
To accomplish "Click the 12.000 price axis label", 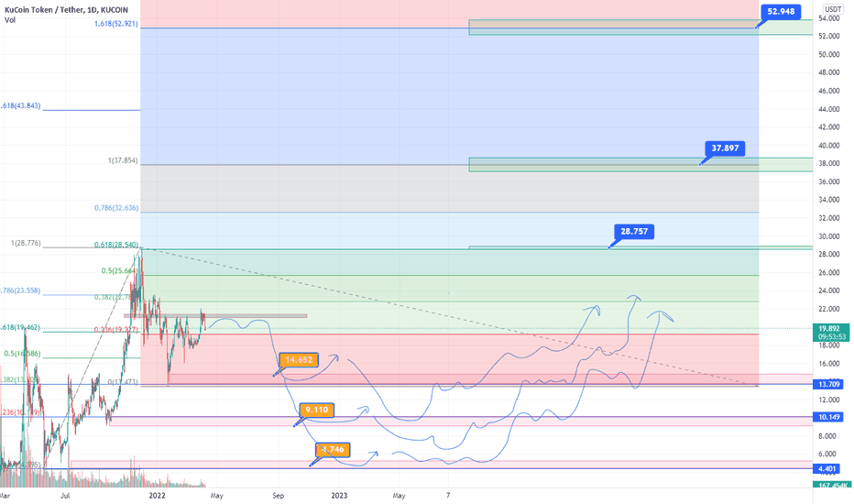I will tap(828, 400).
